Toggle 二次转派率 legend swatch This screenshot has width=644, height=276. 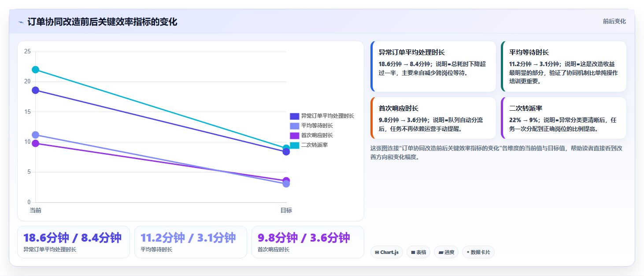pos(294,145)
